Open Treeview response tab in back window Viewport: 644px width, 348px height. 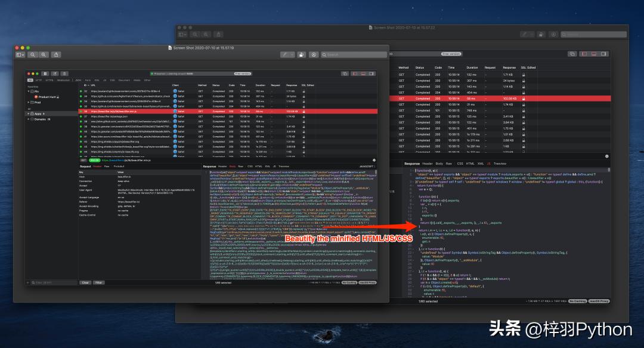click(x=500, y=164)
